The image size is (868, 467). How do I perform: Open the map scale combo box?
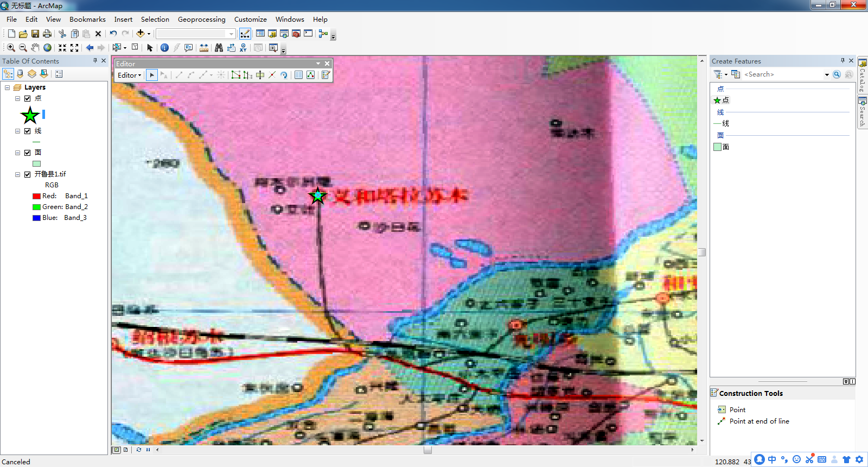coord(196,34)
